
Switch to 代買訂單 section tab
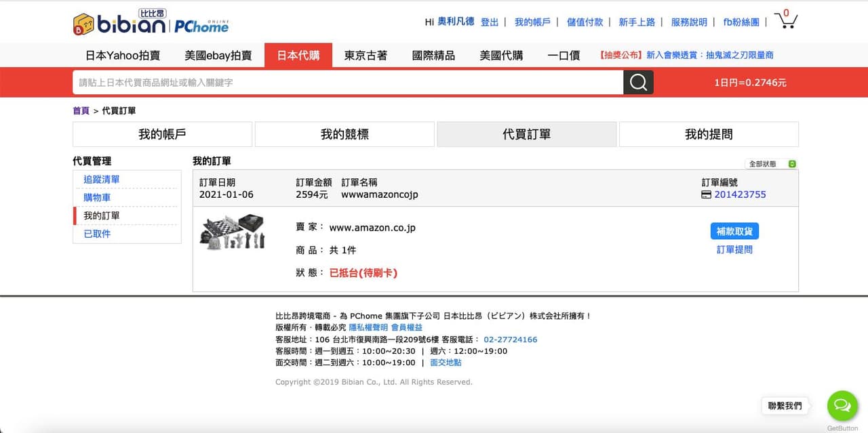pos(527,134)
